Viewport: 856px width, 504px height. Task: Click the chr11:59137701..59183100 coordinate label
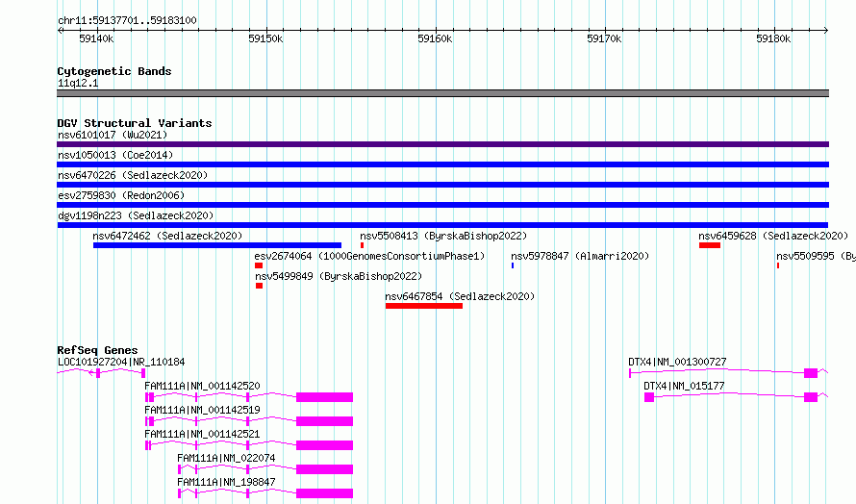tap(127, 20)
